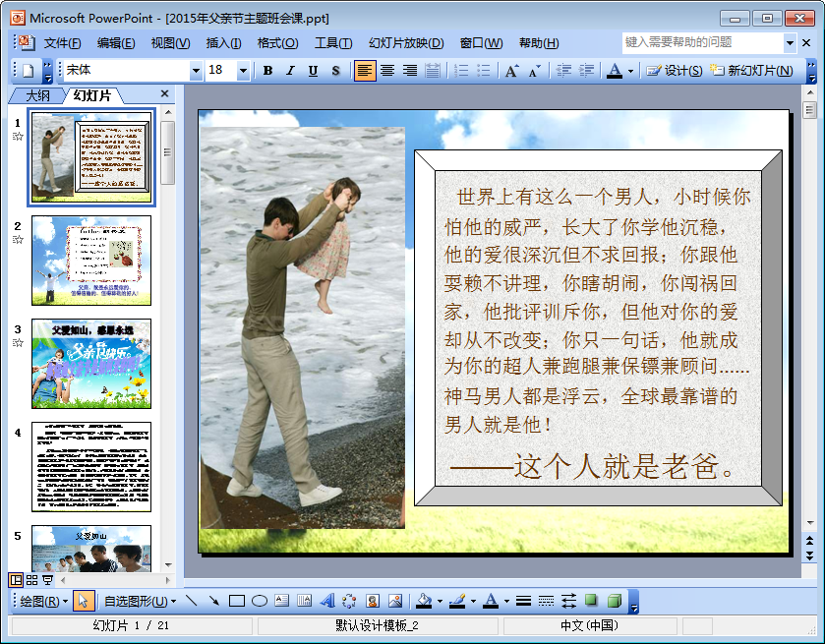Open the 插入(I) menu
The height and width of the screenshot is (644, 825).
pyautogui.click(x=223, y=43)
